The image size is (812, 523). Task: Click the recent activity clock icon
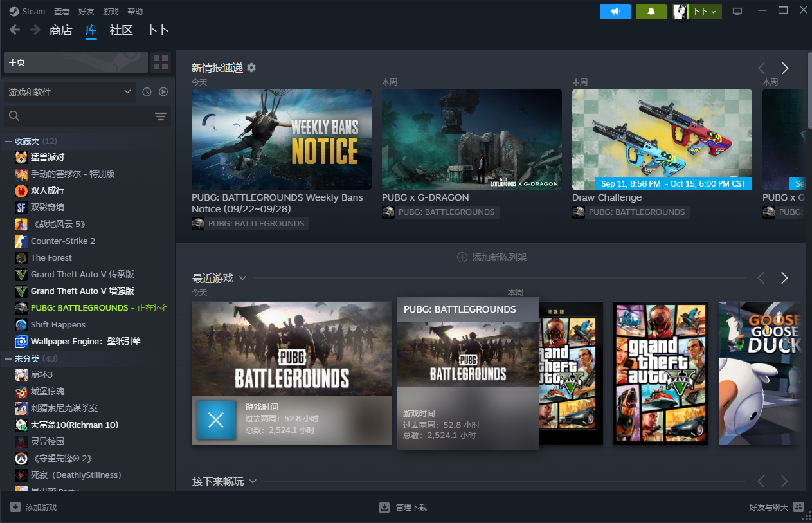pyautogui.click(x=147, y=92)
